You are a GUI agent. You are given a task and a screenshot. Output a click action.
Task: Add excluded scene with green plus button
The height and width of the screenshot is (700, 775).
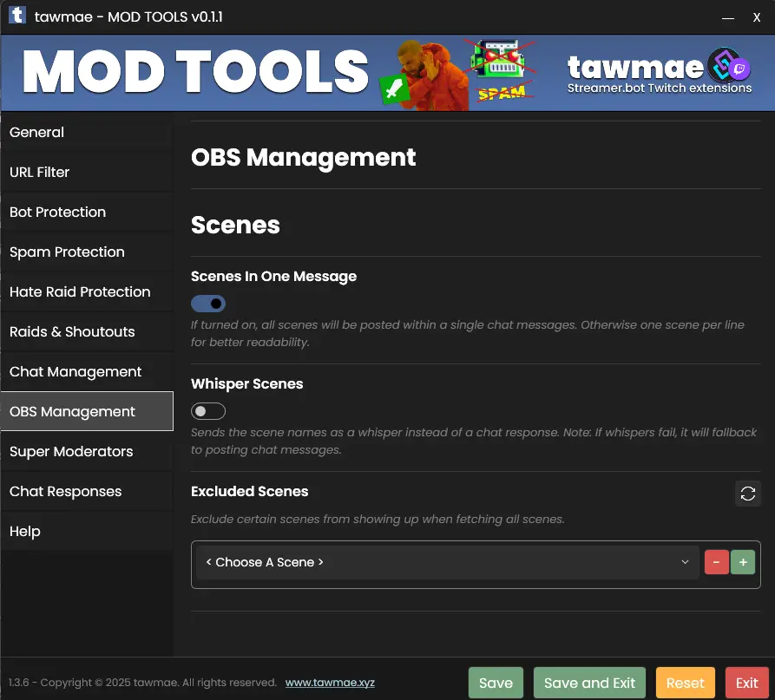pyautogui.click(x=742, y=562)
